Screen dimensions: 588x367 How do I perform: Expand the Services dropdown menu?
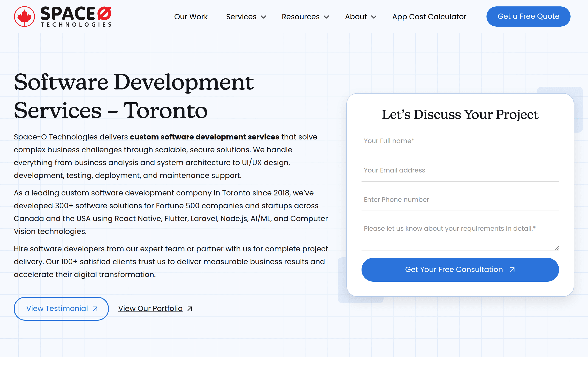246,17
